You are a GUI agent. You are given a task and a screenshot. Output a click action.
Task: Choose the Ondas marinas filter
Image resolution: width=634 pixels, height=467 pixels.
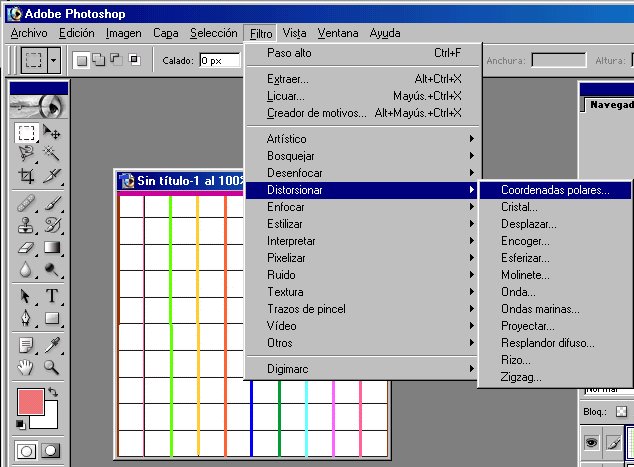(555, 309)
